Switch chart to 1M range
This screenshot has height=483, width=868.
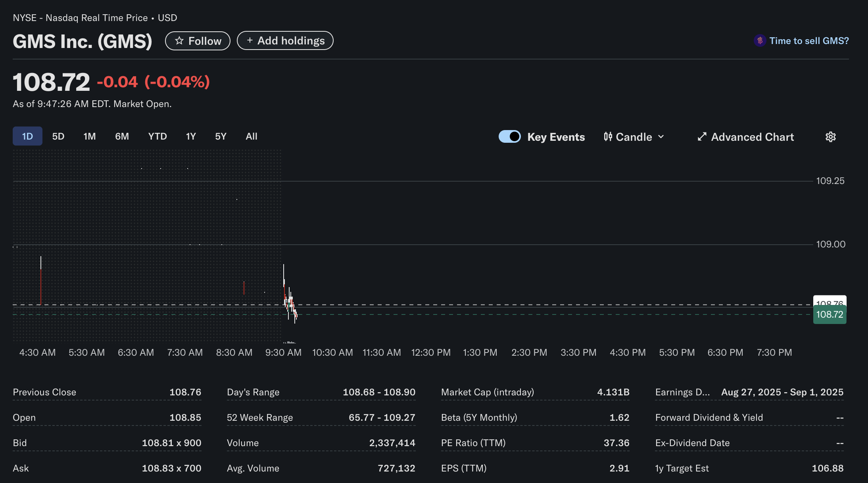tap(90, 136)
